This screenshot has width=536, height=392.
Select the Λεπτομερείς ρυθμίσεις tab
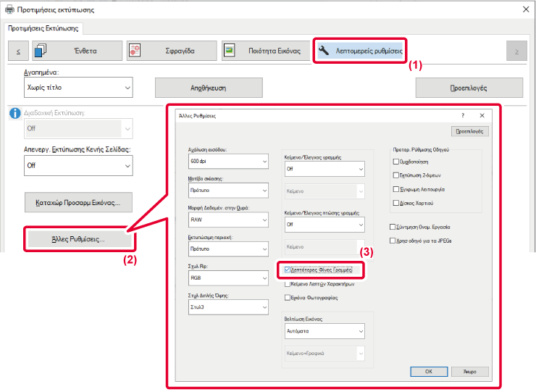360,51
